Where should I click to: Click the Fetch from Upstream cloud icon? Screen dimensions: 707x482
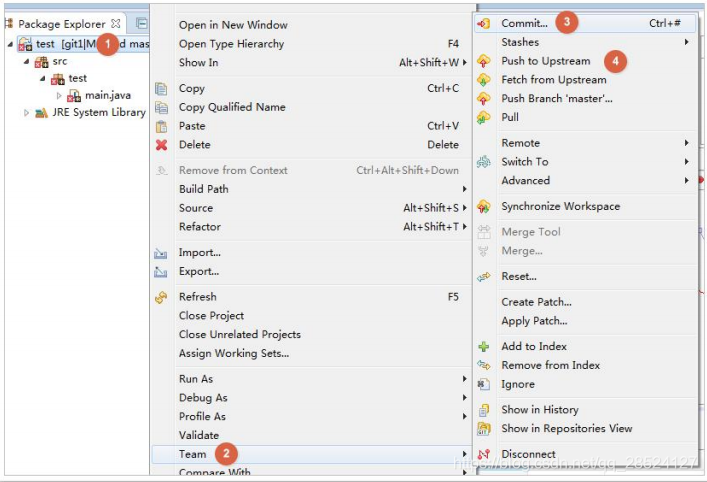483,80
